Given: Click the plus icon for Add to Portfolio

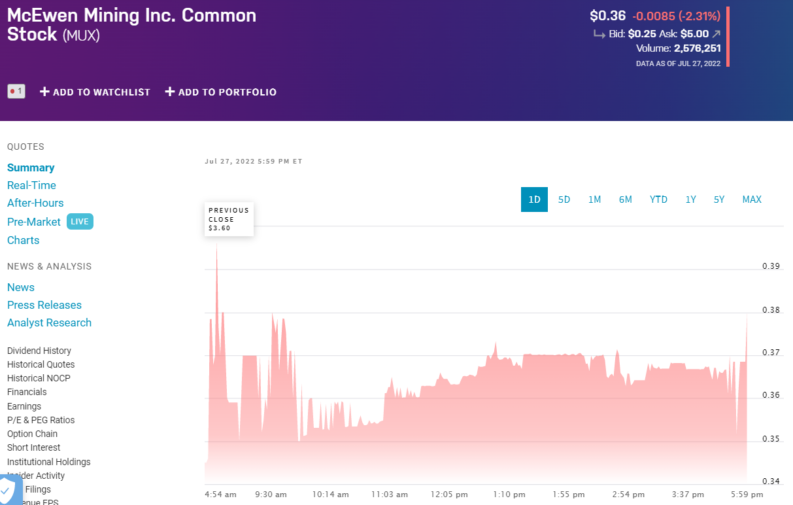Looking at the screenshot, I should click(170, 92).
